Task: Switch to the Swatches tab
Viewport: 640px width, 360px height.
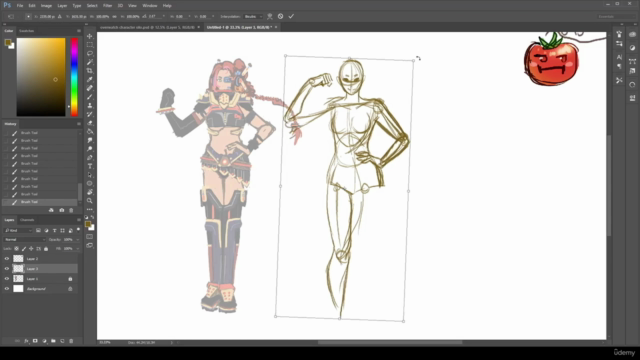Action: pyautogui.click(x=27, y=31)
